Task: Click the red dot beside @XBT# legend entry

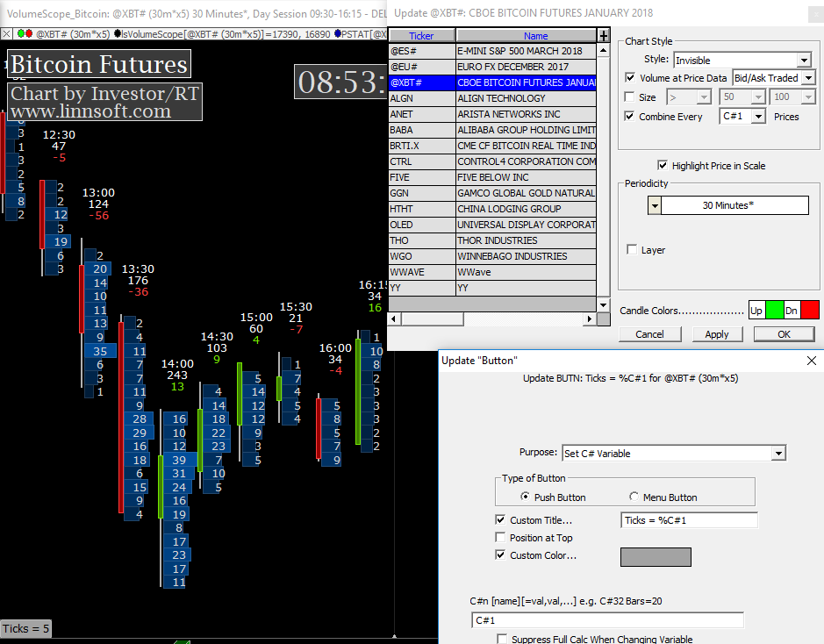Action: click(29, 34)
